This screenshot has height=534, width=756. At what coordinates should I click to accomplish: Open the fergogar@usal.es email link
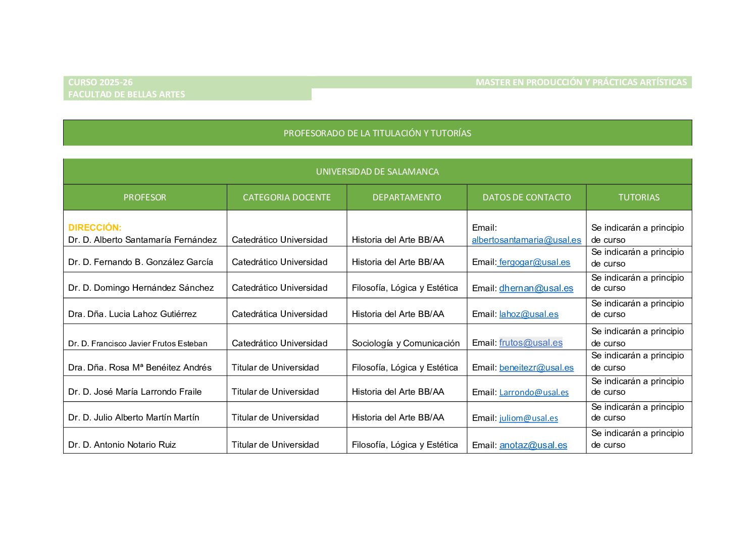pos(534,262)
